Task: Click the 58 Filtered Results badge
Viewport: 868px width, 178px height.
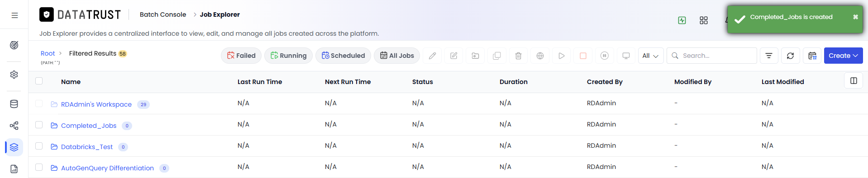Action: click(x=123, y=54)
